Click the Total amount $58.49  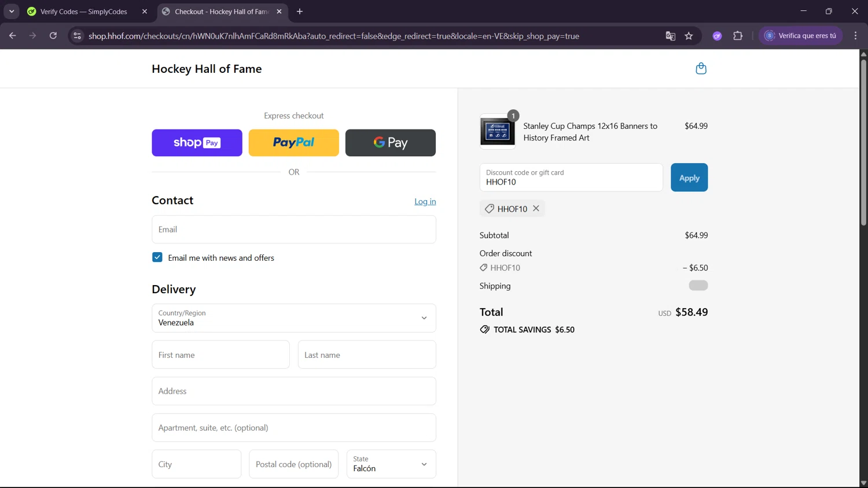tap(692, 312)
